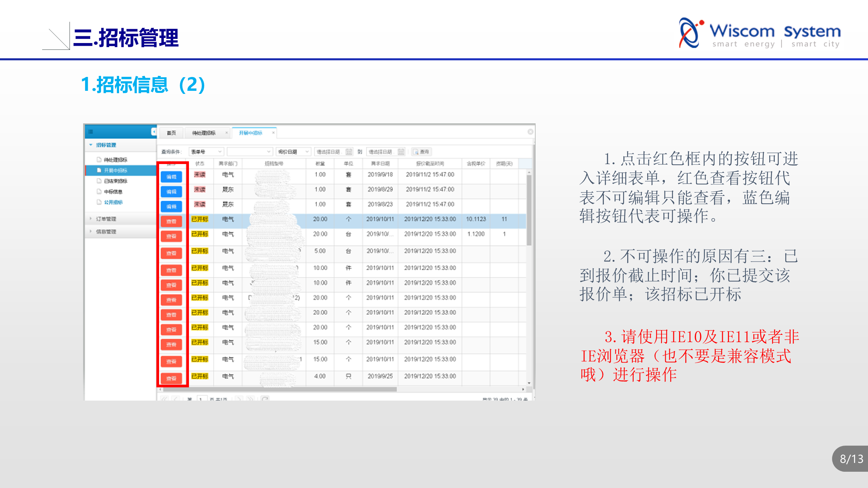868x488 pixels.
Task: Close the 开展中招标 tab
Action: point(273,133)
